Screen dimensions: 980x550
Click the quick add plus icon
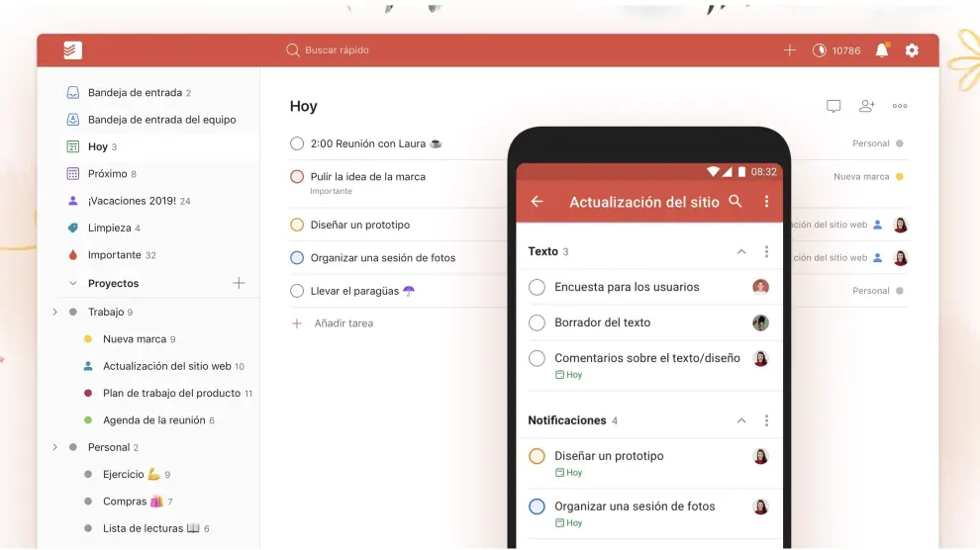click(x=790, y=50)
